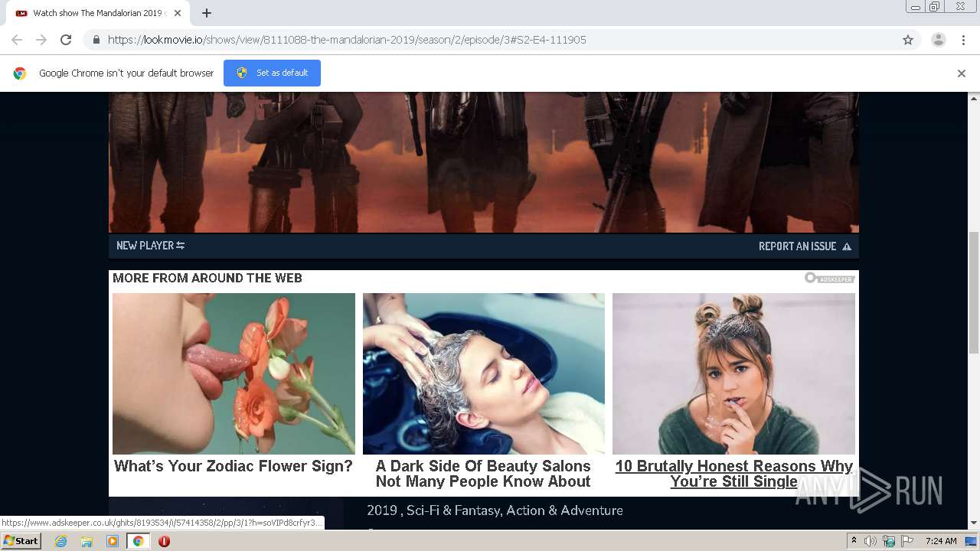Click the scrollbar down arrow

click(974, 523)
